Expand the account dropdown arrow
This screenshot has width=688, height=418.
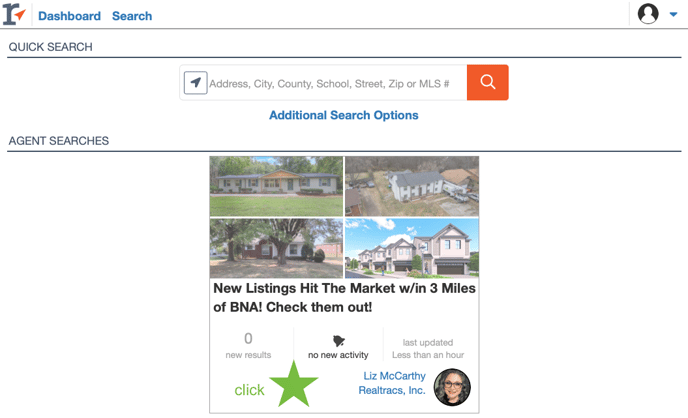click(x=673, y=14)
